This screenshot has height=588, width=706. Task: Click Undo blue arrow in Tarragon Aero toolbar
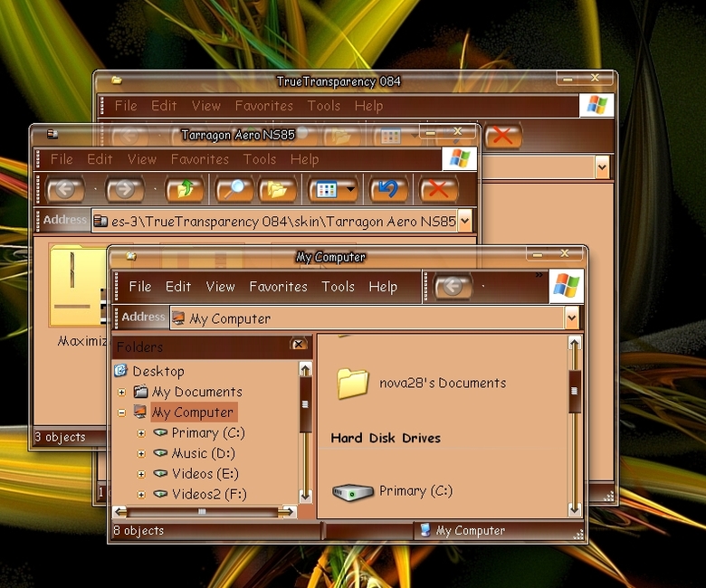tap(388, 189)
